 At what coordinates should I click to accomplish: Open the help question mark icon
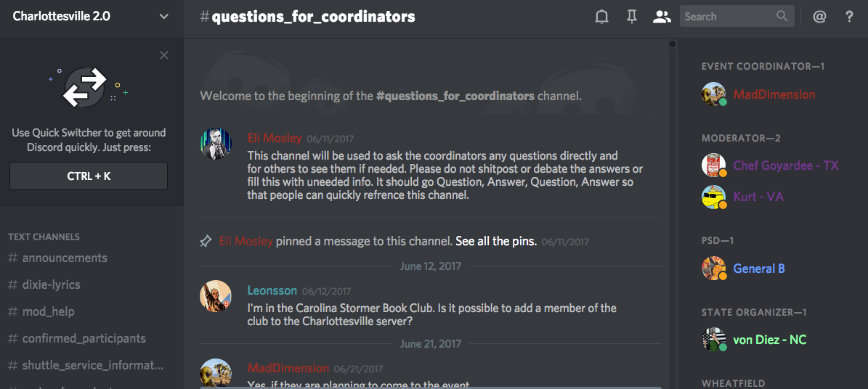tap(849, 17)
